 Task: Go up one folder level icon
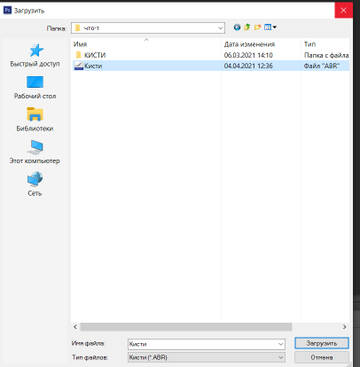(247, 28)
